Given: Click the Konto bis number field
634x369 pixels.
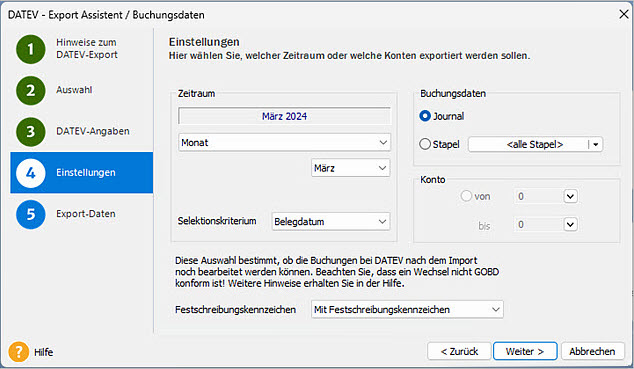Looking at the screenshot, I should [x=539, y=224].
